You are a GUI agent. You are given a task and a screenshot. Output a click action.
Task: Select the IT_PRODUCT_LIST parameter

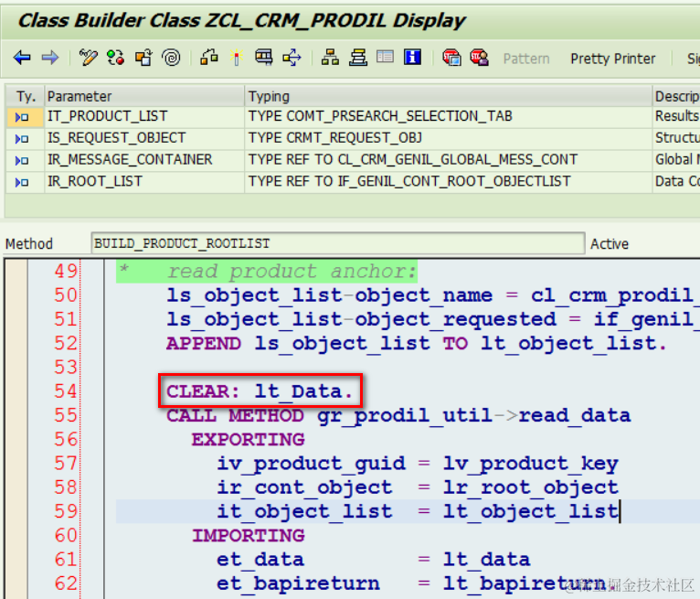coord(144,116)
